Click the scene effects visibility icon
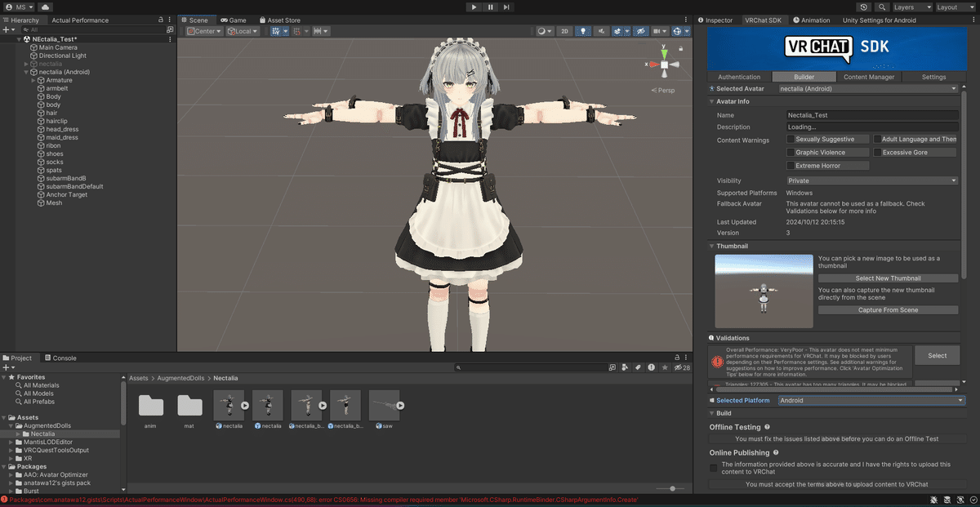Screen dimensions: 980x507 pos(616,31)
